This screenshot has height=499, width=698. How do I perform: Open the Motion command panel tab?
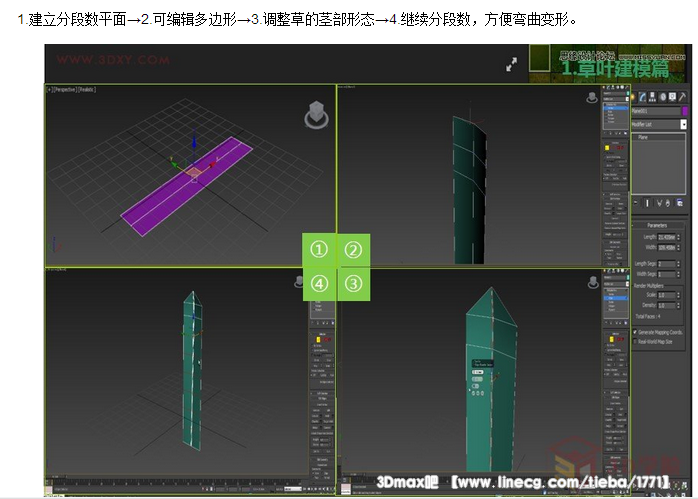(663, 97)
